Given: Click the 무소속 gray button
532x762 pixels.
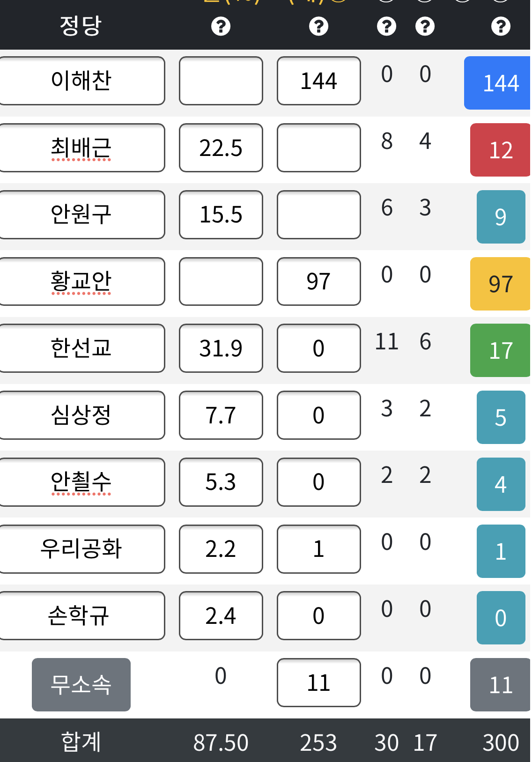Looking at the screenshot, I should pyautogui.click(x=81, y=685).
